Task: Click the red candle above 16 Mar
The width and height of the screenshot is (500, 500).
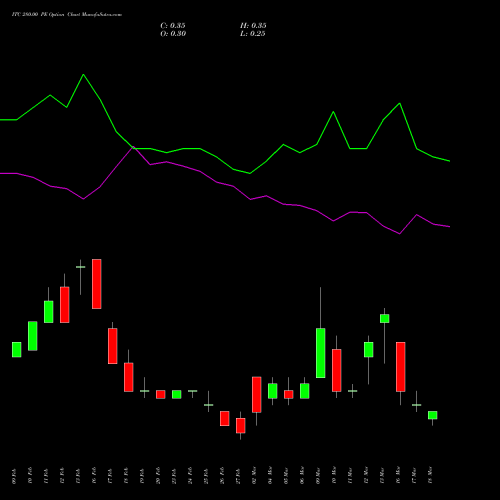Action: tap(401, 367)
